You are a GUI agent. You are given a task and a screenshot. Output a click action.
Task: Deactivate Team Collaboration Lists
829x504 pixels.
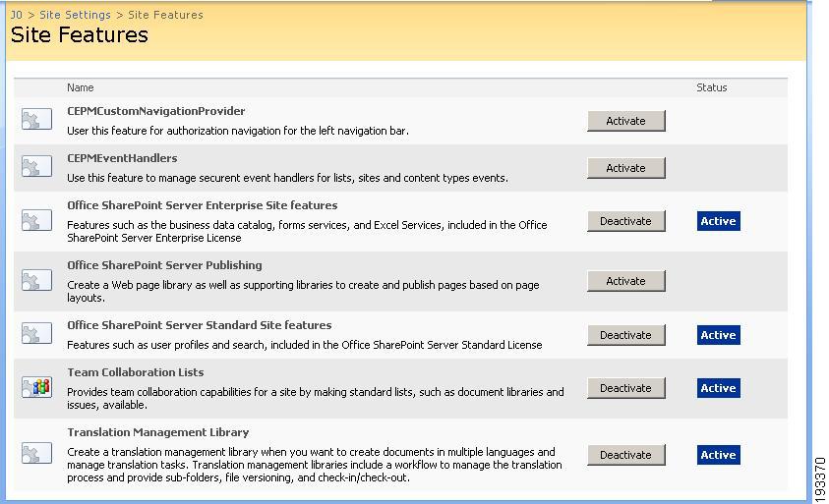(x=626, y=388)
